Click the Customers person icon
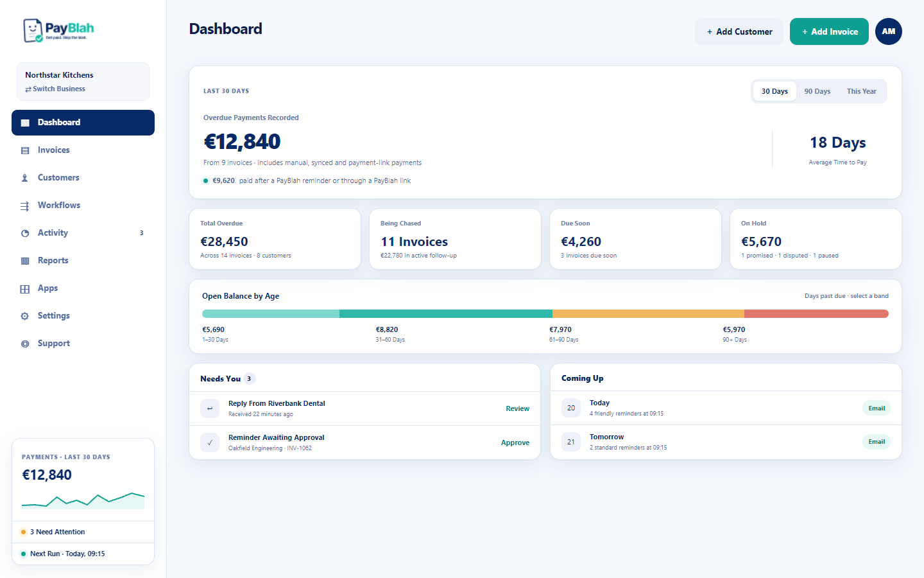 pos(25,178)
